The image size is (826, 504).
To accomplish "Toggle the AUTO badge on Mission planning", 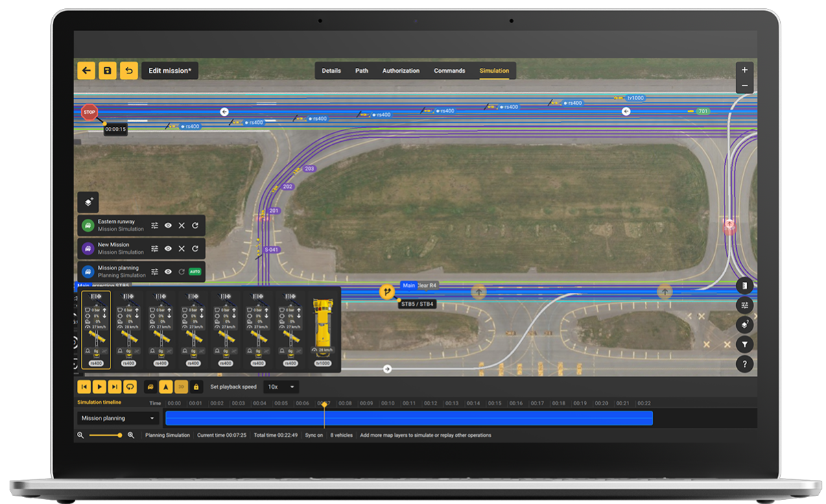I will click(x=195, y=272).
